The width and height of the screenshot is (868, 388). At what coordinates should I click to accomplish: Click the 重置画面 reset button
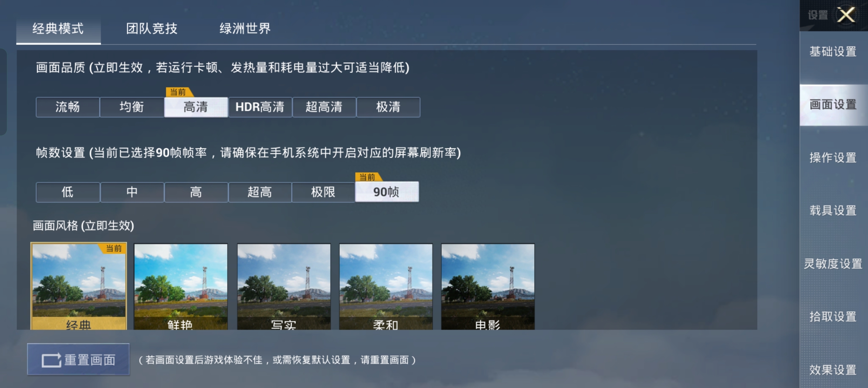(78, 360)
